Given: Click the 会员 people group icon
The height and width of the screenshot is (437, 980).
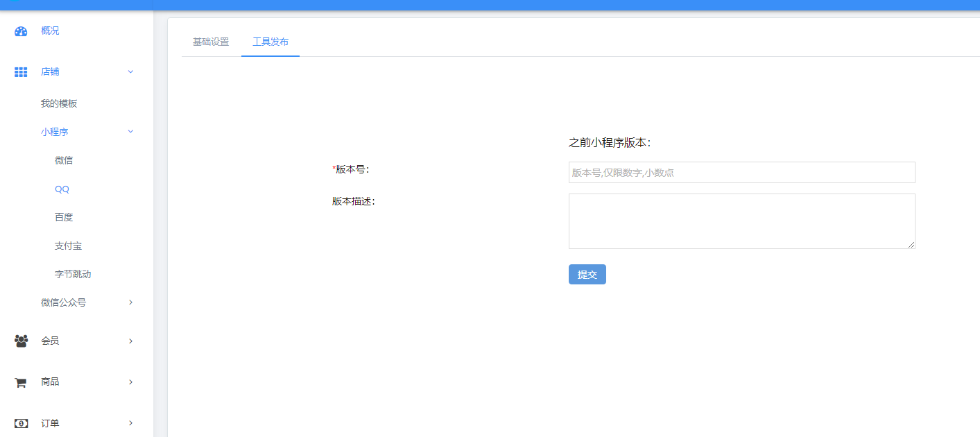Looking at the screenshot, I should click(21, 341).
